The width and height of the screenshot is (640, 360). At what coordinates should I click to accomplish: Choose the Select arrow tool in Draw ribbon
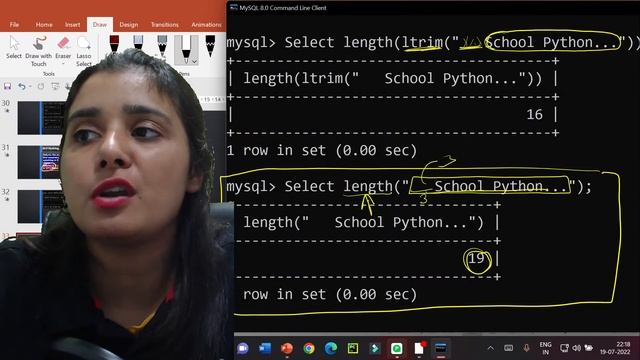pyautogui.click(x=14, y=47)
